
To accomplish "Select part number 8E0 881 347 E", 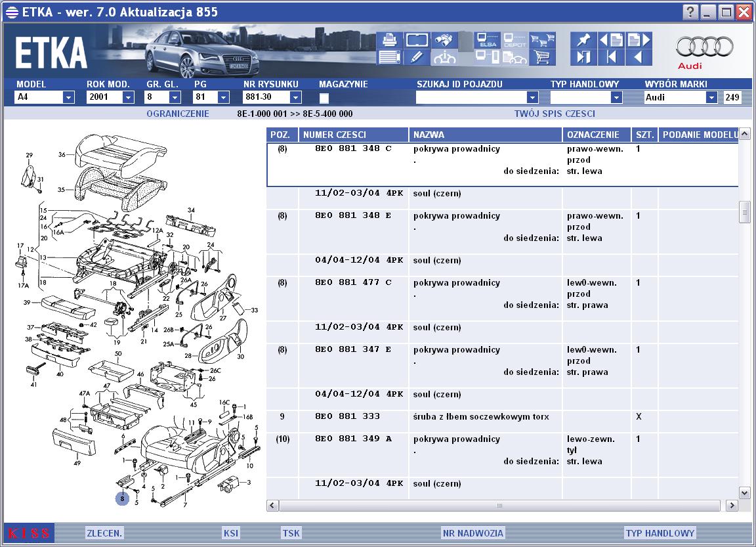I will click(353, 350).
